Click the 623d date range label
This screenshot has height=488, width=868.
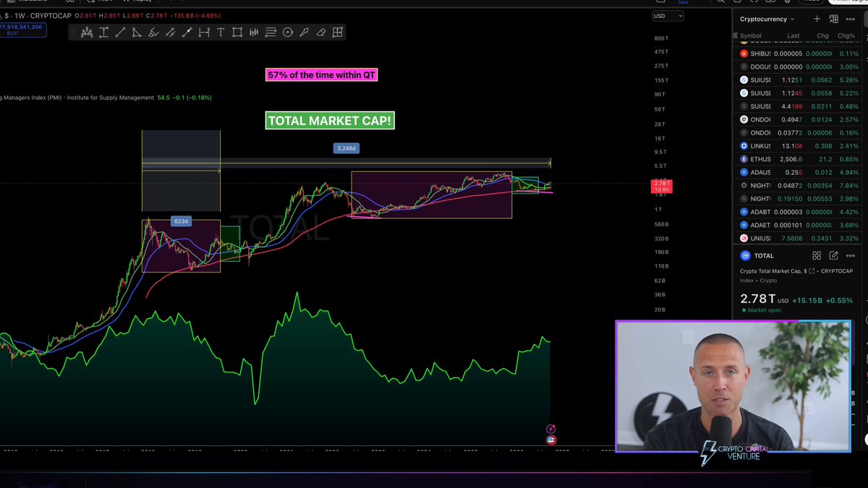tap(181, 221)
